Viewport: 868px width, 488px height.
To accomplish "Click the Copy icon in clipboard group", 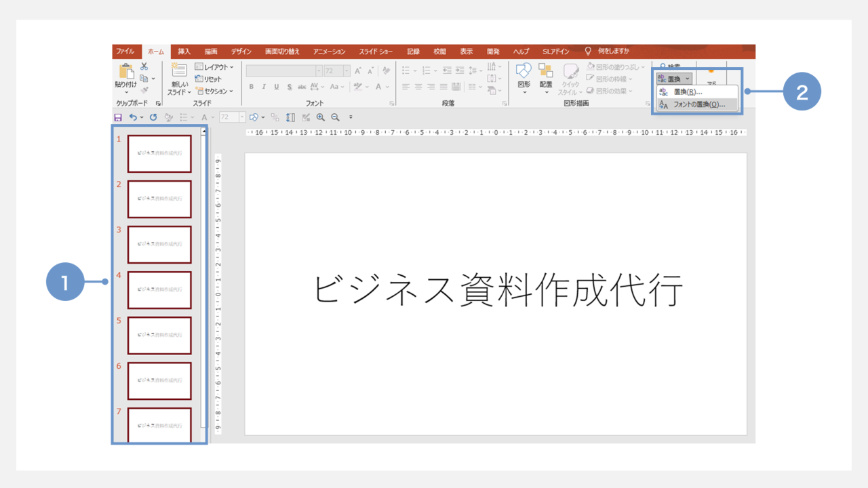I will (144, 79).
